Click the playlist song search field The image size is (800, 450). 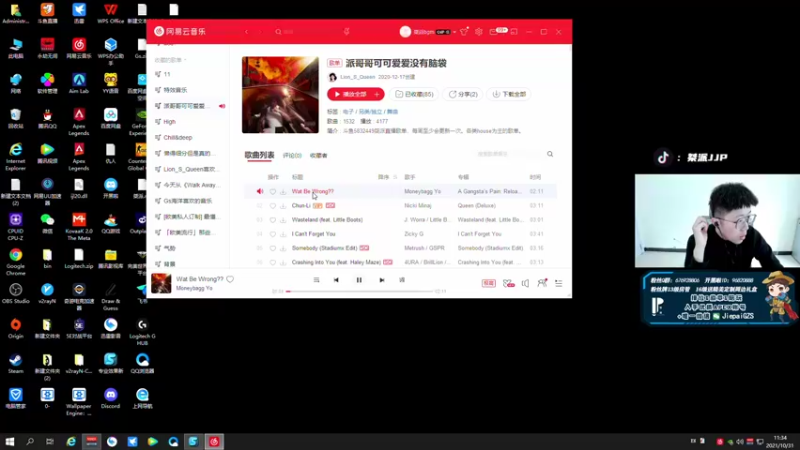coord(509,154)
